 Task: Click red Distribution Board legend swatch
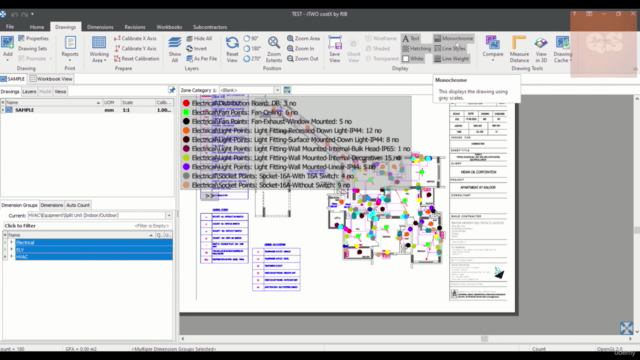point(186,103)
